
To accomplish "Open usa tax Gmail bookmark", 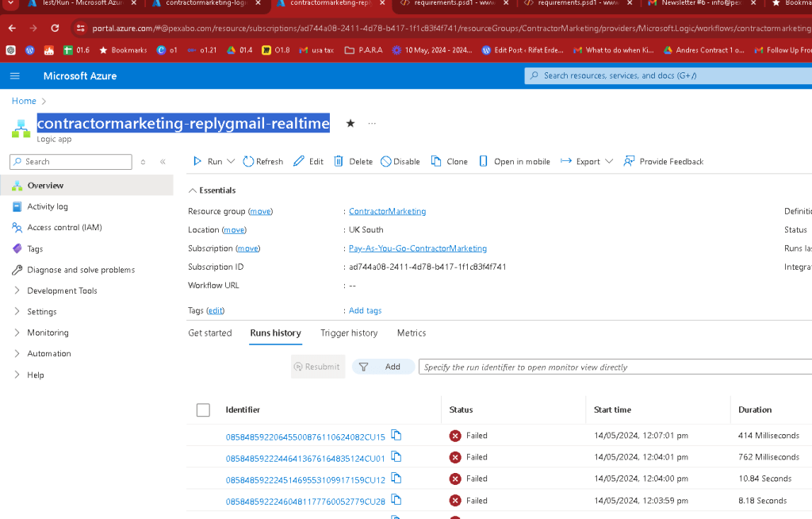I will click(317, 50).
